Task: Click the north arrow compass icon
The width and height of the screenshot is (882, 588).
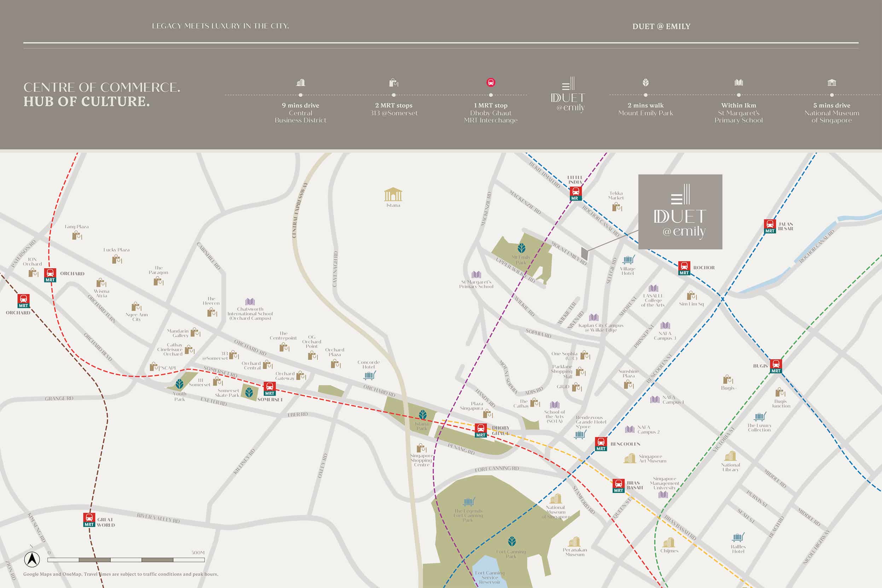Action: 32,559
